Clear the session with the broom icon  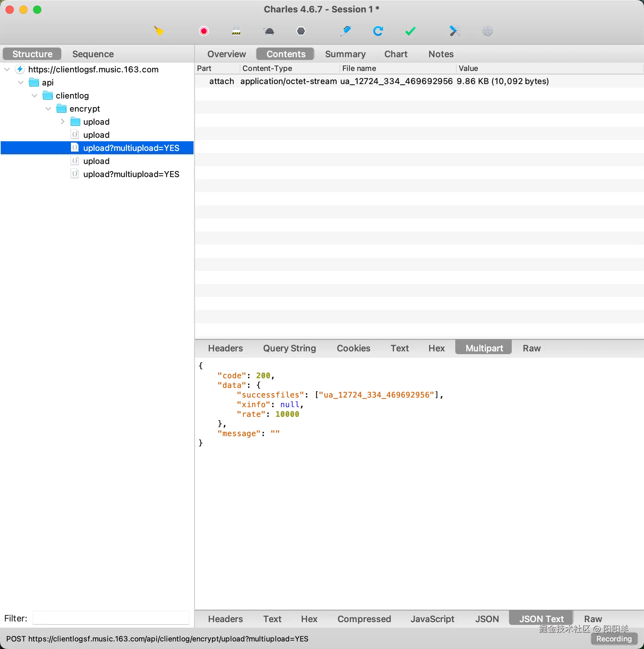click(x=159, y=31)
